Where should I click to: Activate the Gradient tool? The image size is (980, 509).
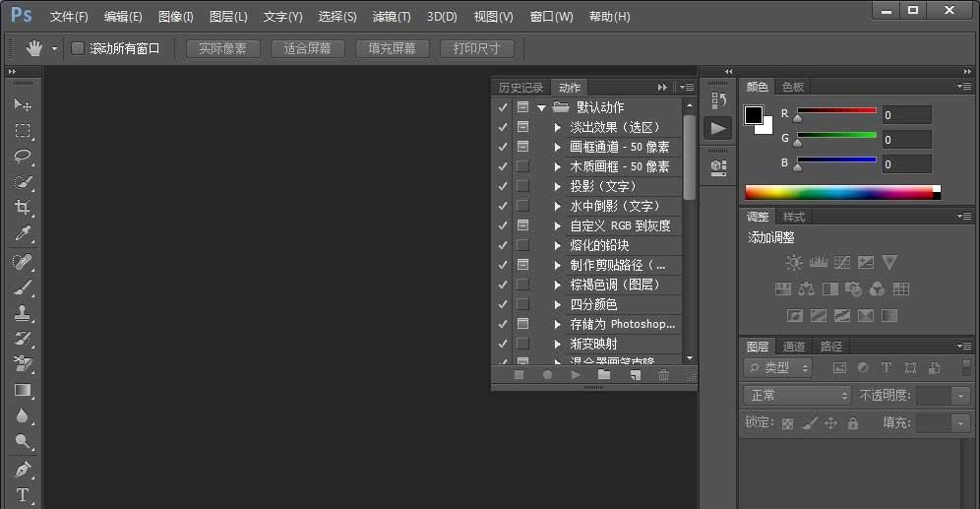point(23,390)
